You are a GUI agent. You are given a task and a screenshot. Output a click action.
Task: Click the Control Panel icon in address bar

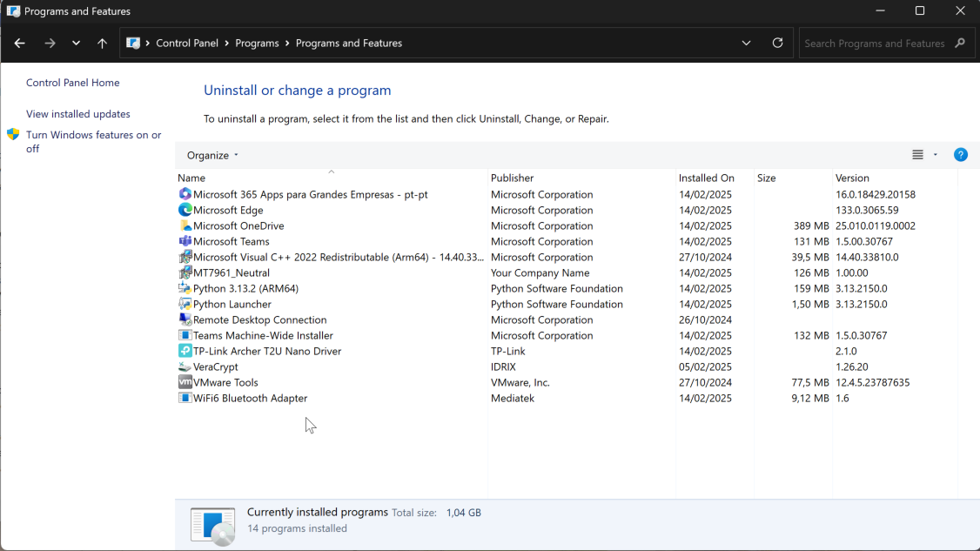click(133, 44)
